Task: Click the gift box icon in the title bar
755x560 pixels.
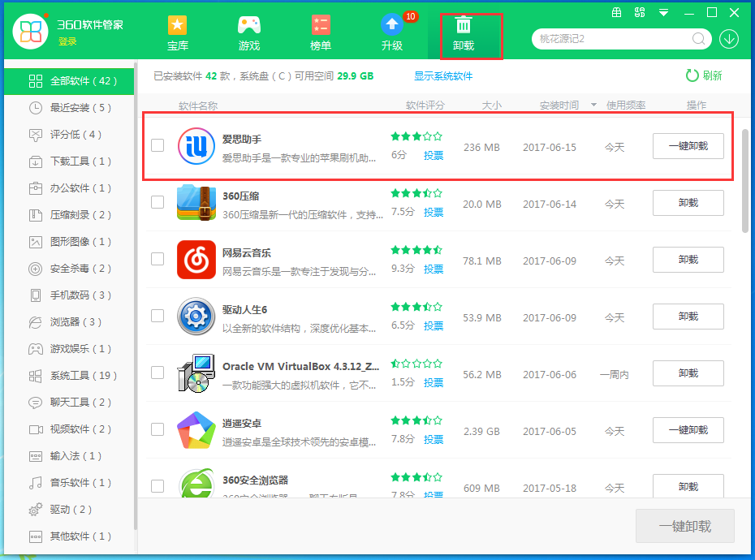Action: tap(617, 12)
